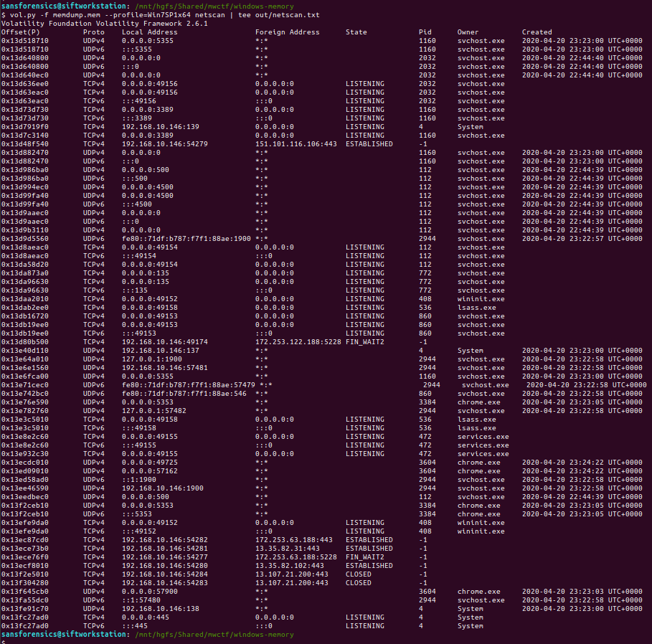The width and height of the screenshot is (652, 644).
Task: Click the Created column header
Action: tap(537, 32)
